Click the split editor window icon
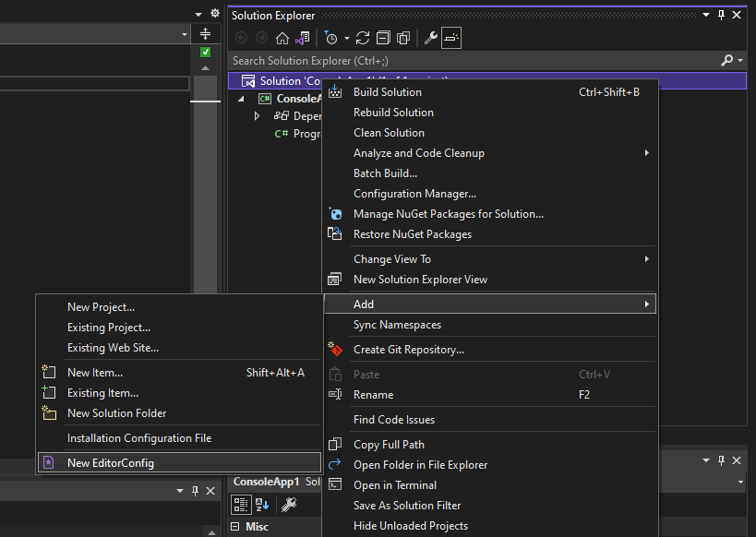Image resolution: width=756 pixels, height=537 pixels. (x=206, y=34)
